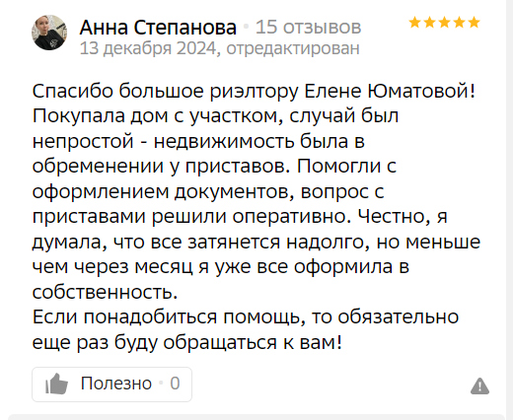
Task: Click the date 13 декабря 2024
Action: tap(148, 48)
